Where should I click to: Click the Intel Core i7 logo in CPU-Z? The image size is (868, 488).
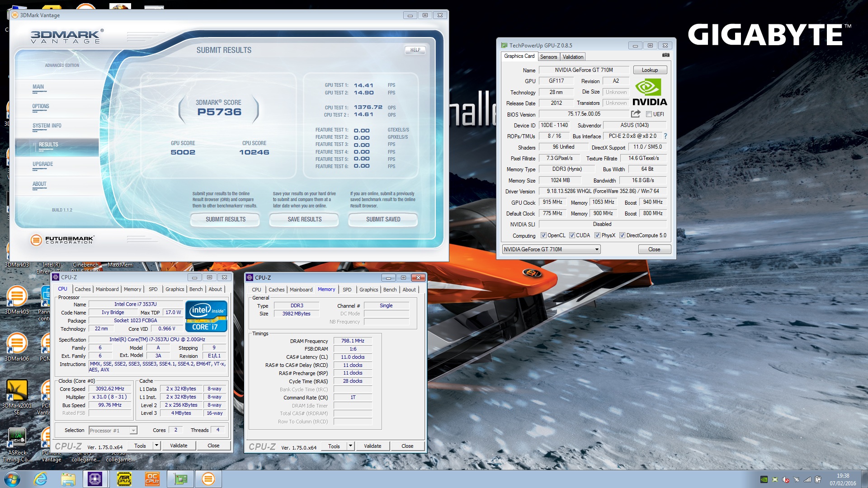pyautogui.click(x=206, y=316)
